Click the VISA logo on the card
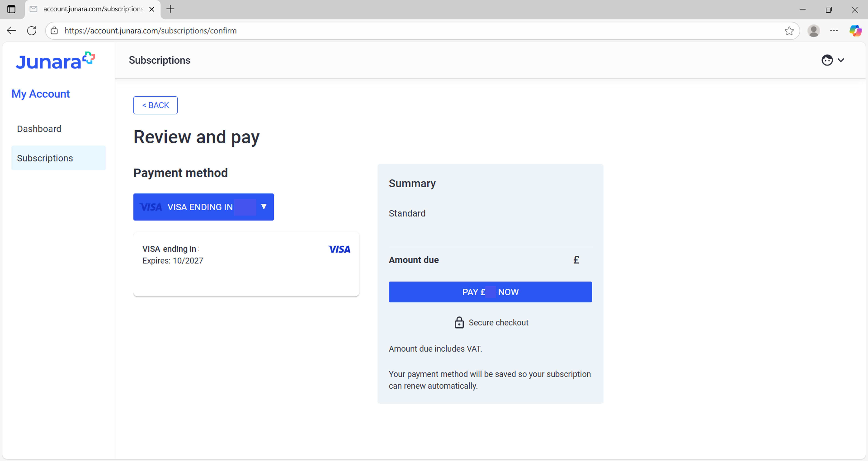Viewport: 868px width, 461px height. click(339, 249)
